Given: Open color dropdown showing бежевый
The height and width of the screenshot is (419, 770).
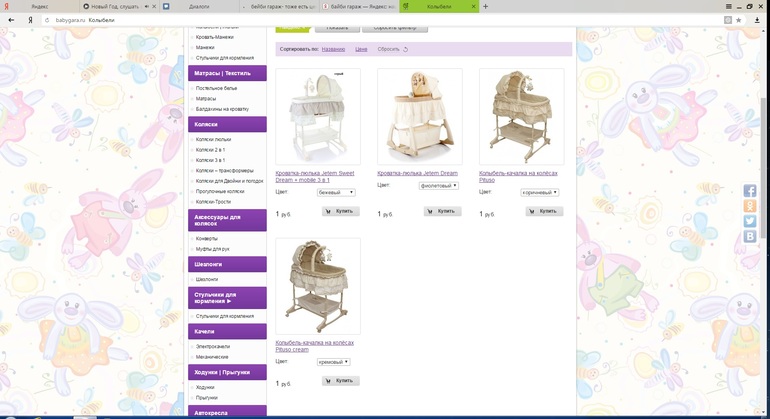Looking at the screenshot, I should [336, 193].
